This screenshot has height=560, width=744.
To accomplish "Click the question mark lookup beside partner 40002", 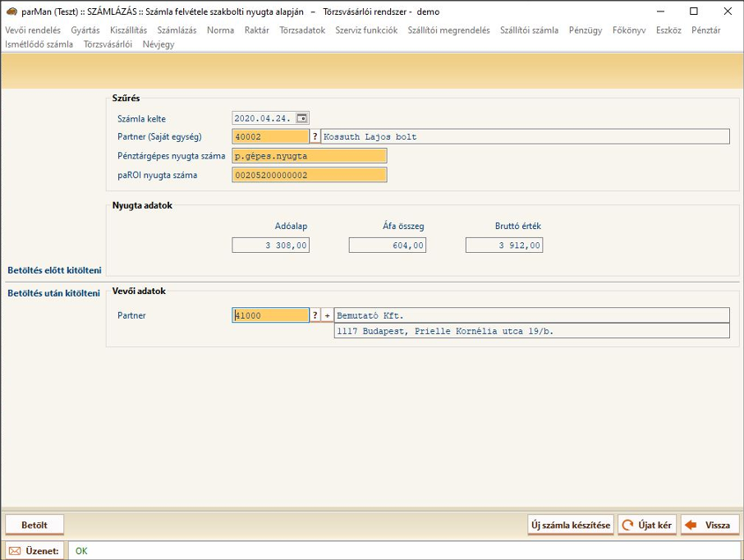I will pyautogui.click(x=315, y=136).
